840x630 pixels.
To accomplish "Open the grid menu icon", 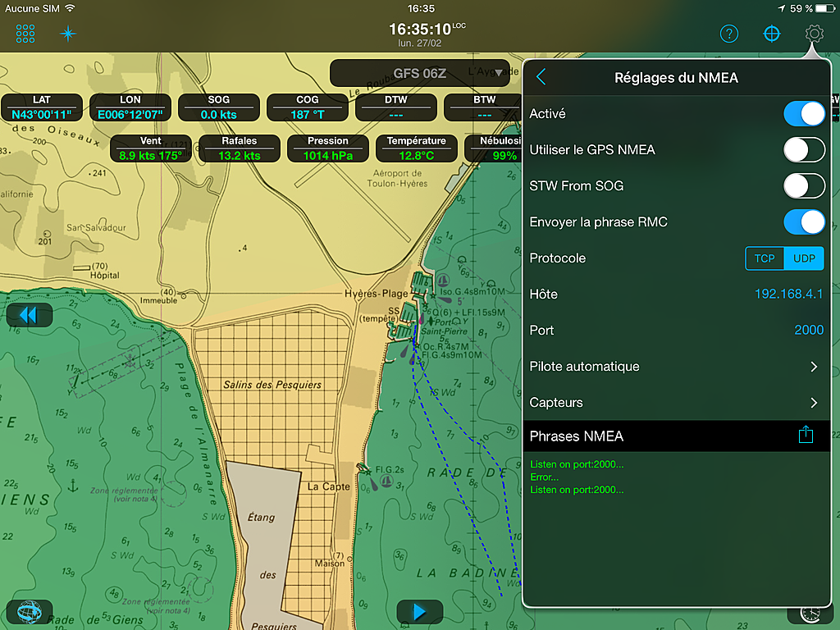I will 25,34.
